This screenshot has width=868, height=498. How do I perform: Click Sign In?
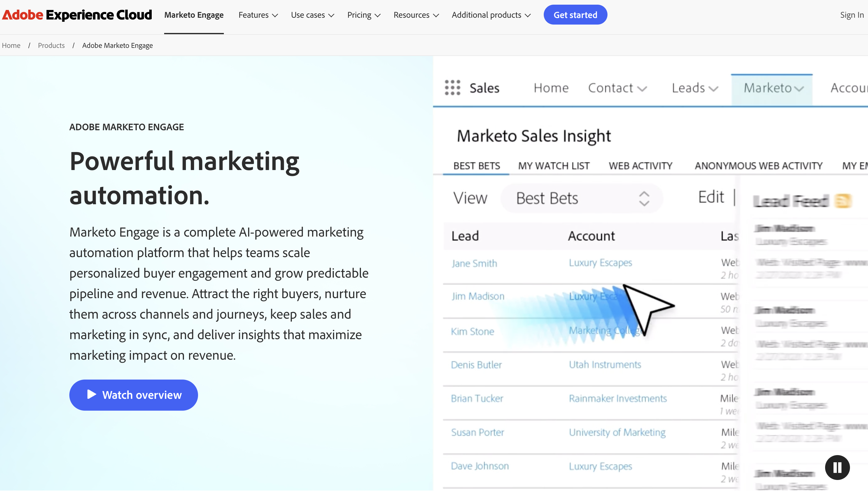[x=852, y=15]
